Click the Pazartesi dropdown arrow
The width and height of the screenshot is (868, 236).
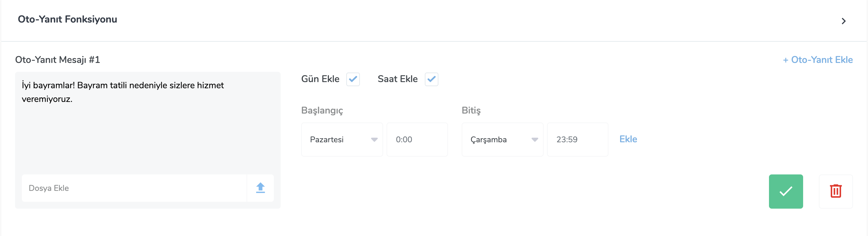point(374,140)
